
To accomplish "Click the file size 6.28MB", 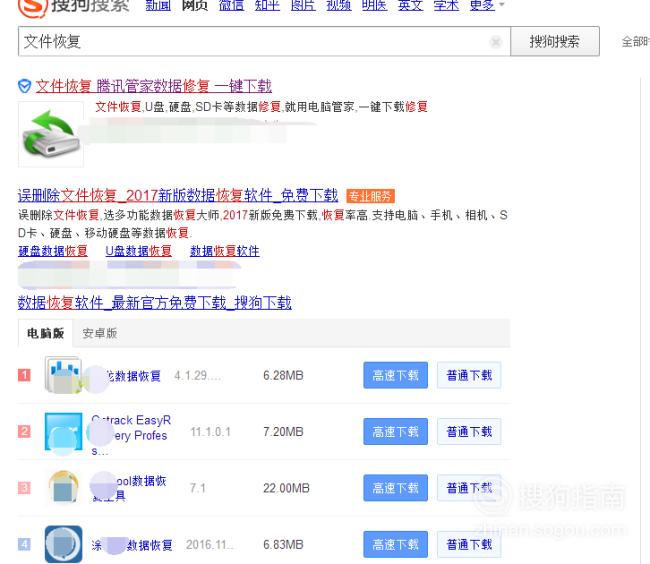I will pos(283,375).
